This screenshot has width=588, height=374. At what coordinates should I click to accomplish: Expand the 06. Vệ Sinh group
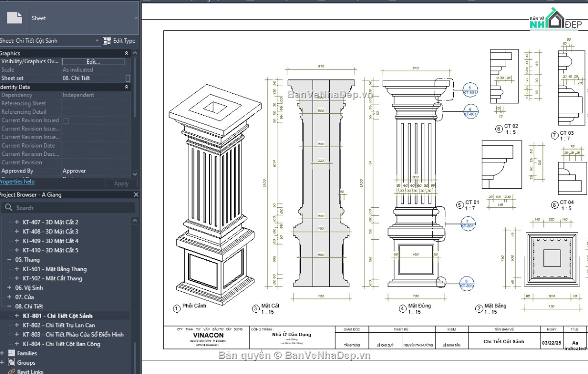click(9, 288)
